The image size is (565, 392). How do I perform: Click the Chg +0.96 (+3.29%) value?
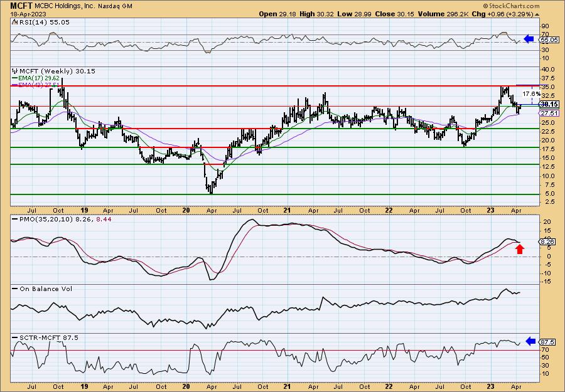coord(502,14)
